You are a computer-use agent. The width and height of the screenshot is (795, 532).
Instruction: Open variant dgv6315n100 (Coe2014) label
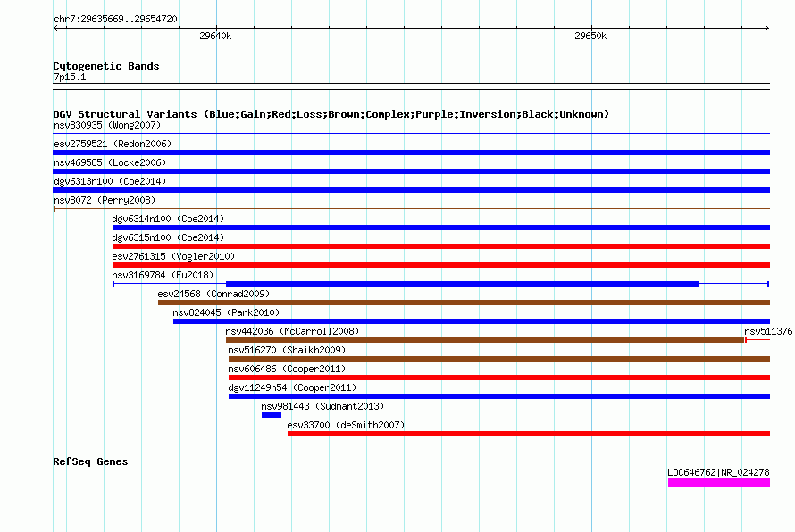pyautogui.click(x=168, y=237)
